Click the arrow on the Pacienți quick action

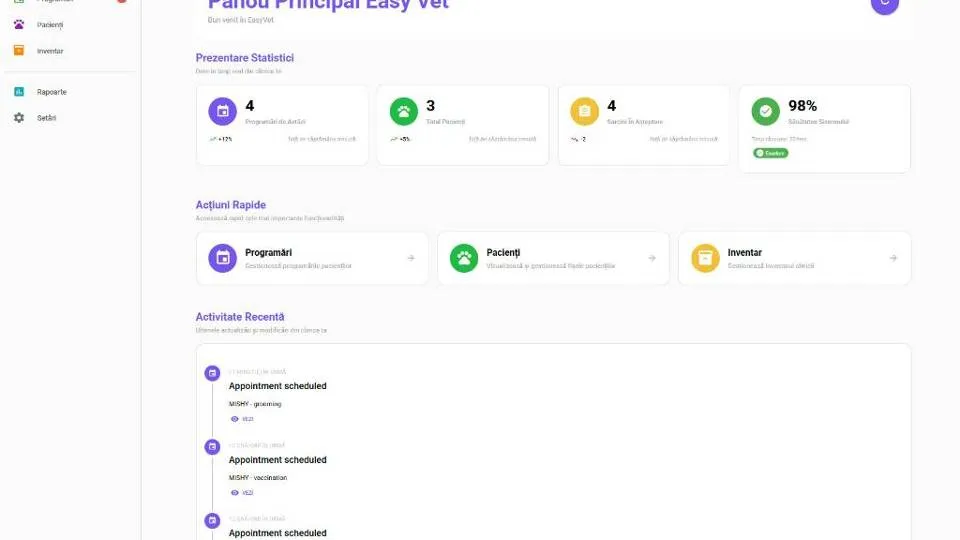pos(652,258)
